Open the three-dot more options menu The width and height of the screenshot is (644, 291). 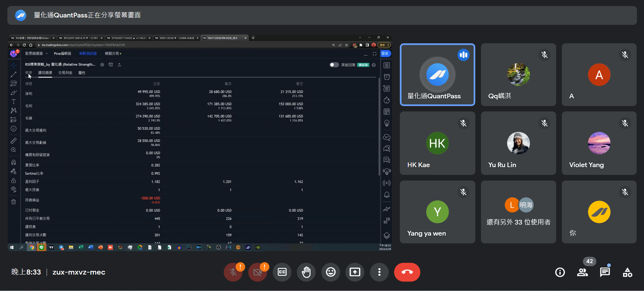379,272
